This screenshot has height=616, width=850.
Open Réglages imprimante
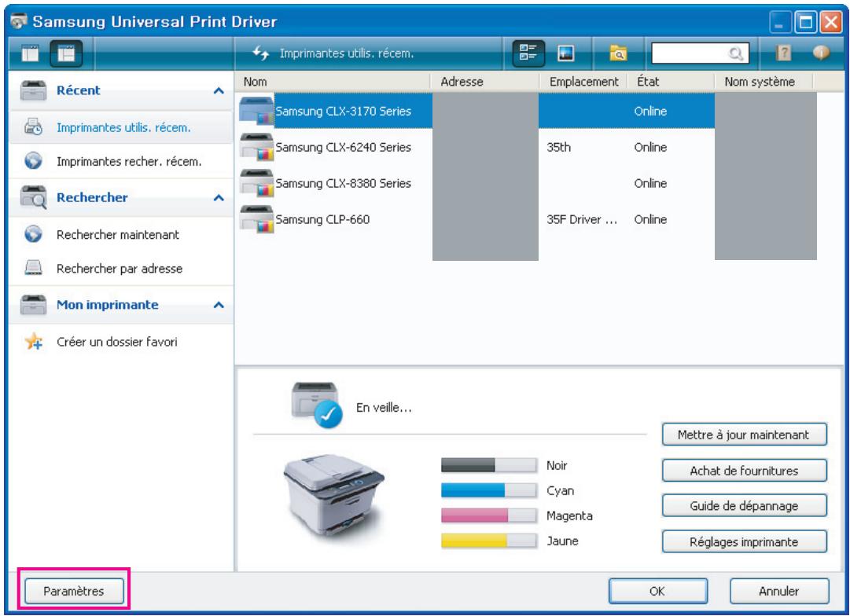[x=745, y=541]
